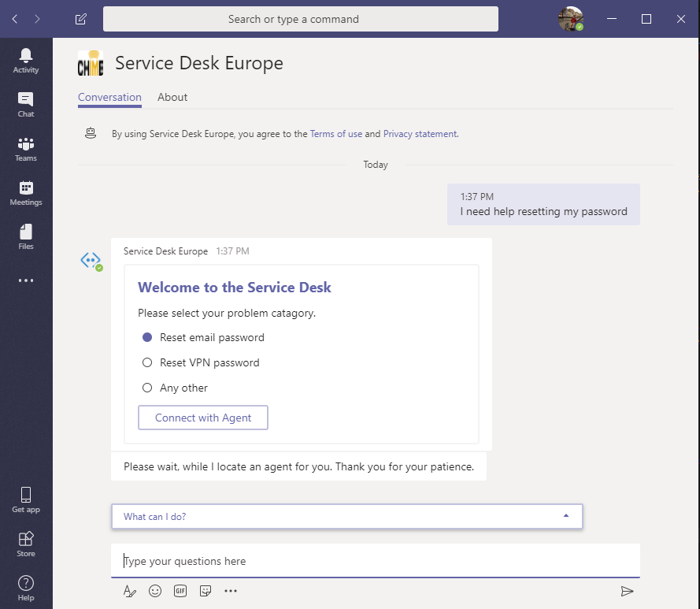Click Connect with Agent button

point(203,418)
